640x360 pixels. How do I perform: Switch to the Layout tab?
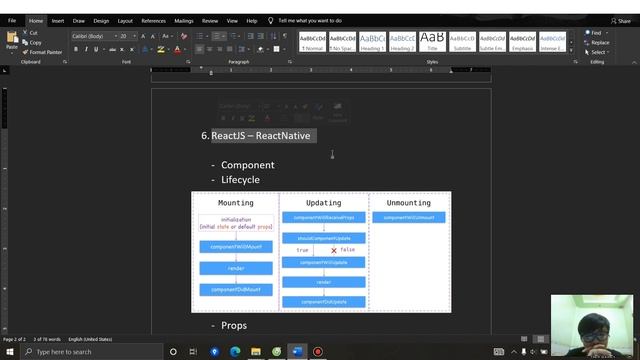click(125, 20)
